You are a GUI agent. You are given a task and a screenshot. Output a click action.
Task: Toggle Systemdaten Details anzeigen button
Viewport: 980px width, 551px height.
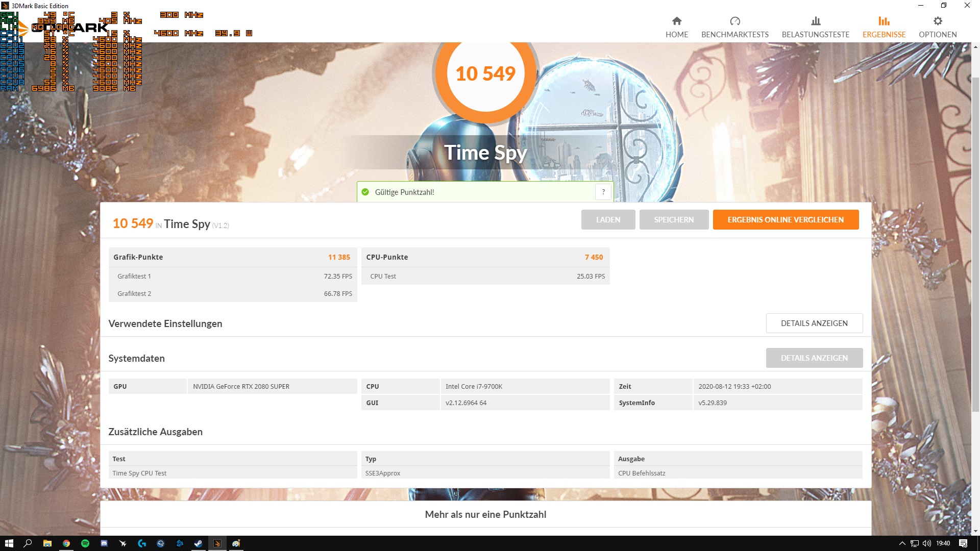click(x=814, y=358)
